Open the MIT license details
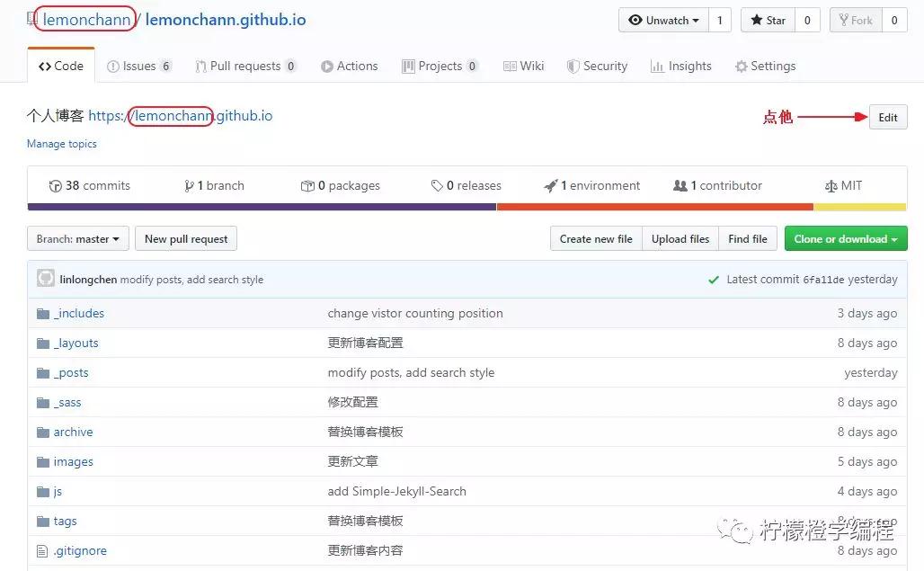 843,185
